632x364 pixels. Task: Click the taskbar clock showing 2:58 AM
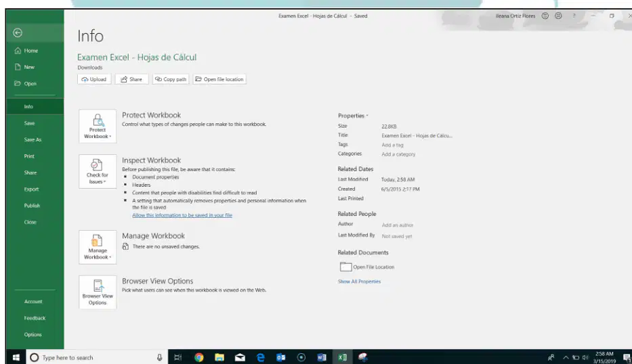click(604, 357)
